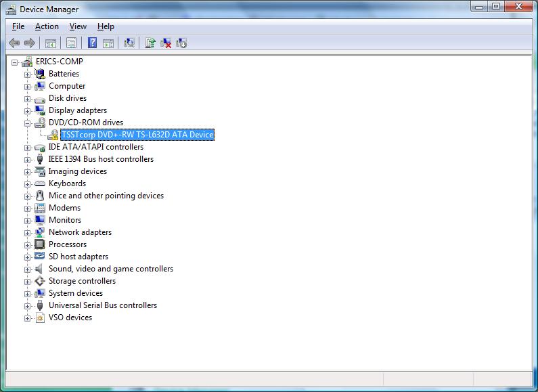Click the warning icon on TSSTcorp device
The width and height of the screenshot is (538, 392).
53,135
